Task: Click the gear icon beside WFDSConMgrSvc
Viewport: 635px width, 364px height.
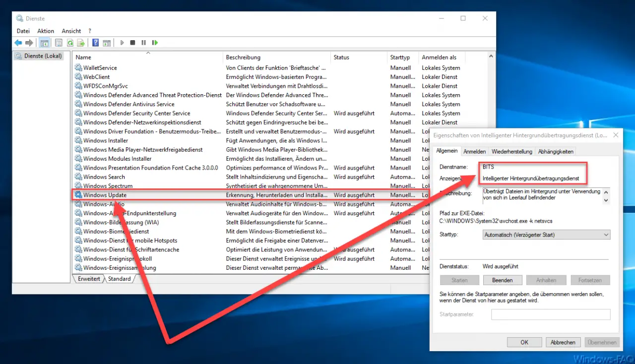Action: pos(79,86)
